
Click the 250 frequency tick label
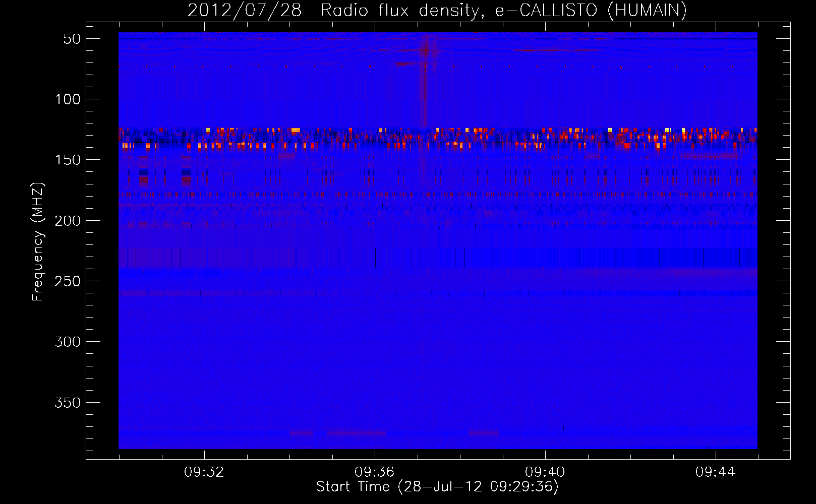[x=68, y=281]
